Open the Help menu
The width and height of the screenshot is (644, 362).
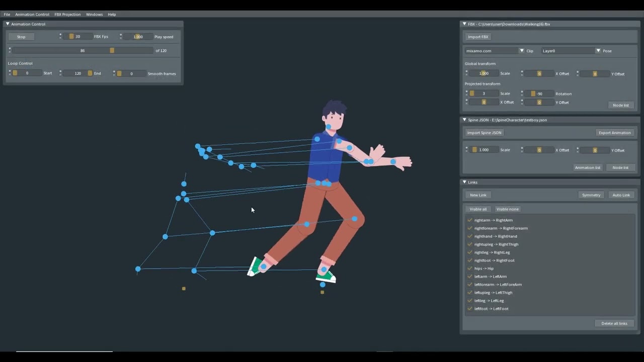112,14
